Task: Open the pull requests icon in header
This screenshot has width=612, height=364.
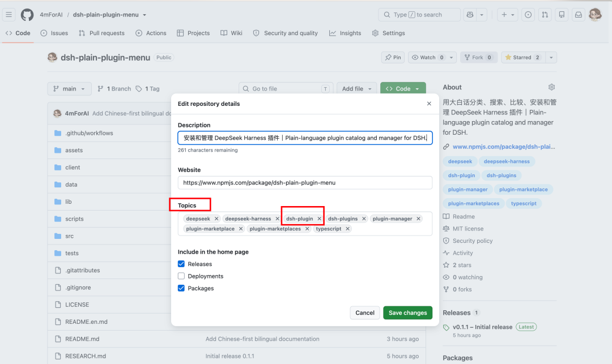Action: (545, 15)
